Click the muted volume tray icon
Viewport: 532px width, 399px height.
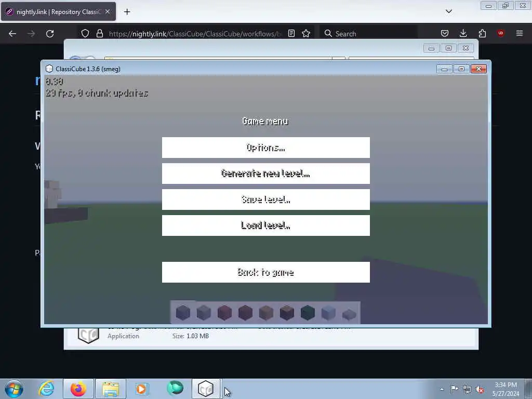(x=480, y=390)
